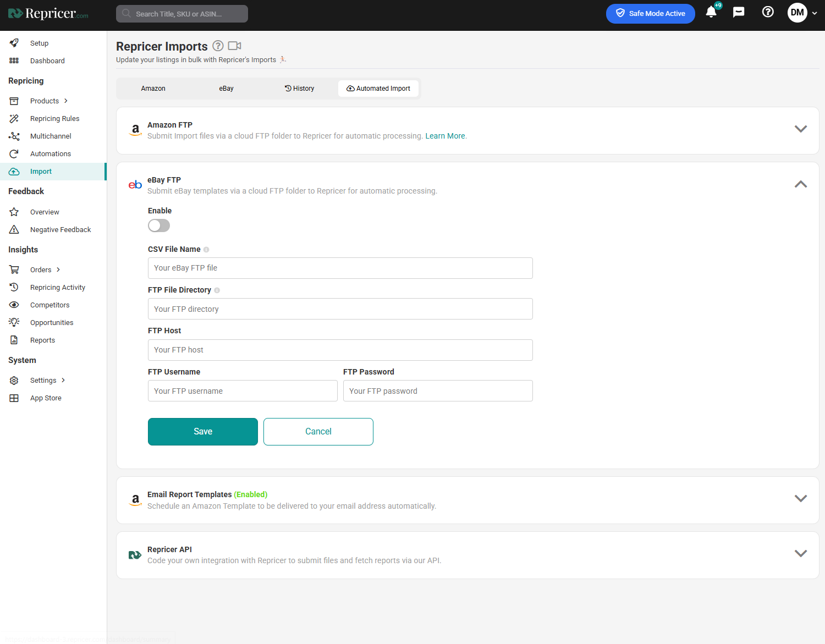Click the FTP File Directory field
Image resolution: width=825 pixels, height=644 pixels.
[340, 309]
